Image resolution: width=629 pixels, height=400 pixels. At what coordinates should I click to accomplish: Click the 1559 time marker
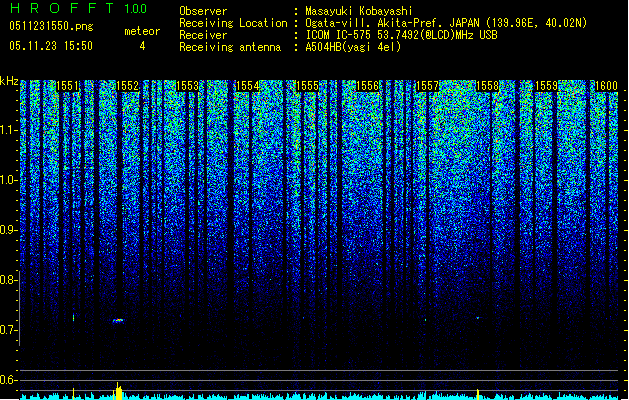point(547,86)
